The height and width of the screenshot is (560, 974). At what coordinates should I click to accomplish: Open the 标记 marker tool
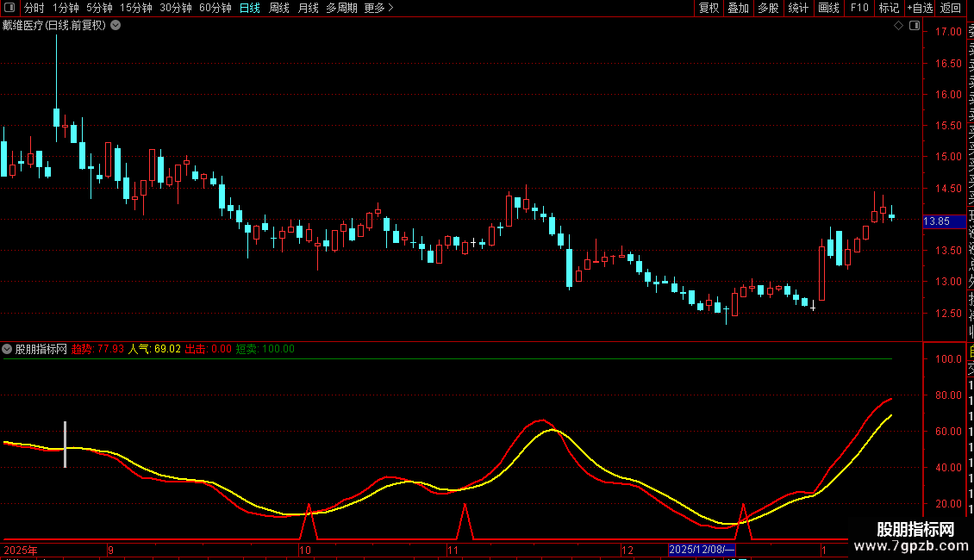[888, 8]
